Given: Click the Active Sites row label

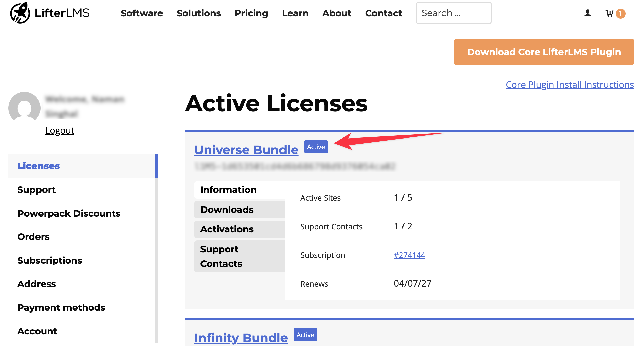Looking at the screenshot, I should (x=320, y=198).
